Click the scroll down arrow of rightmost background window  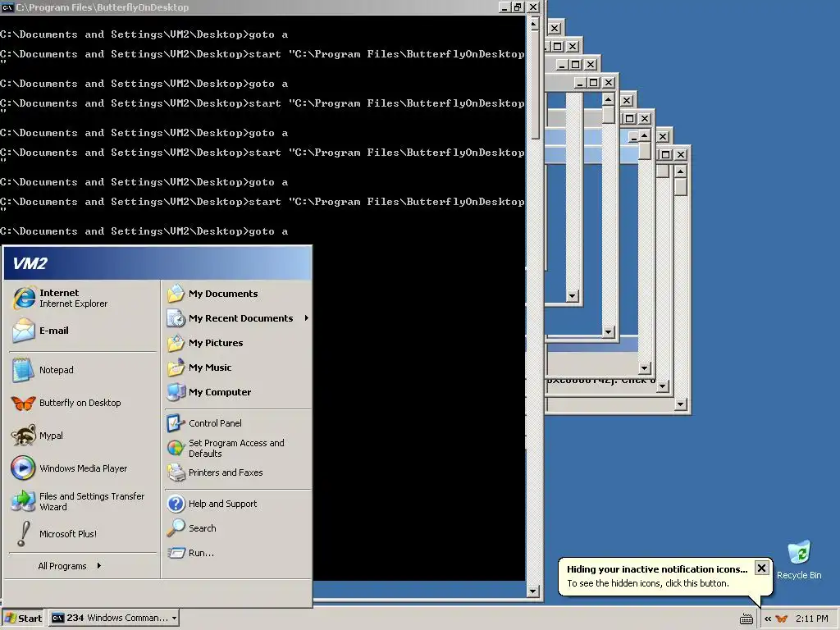click(680, 404)
